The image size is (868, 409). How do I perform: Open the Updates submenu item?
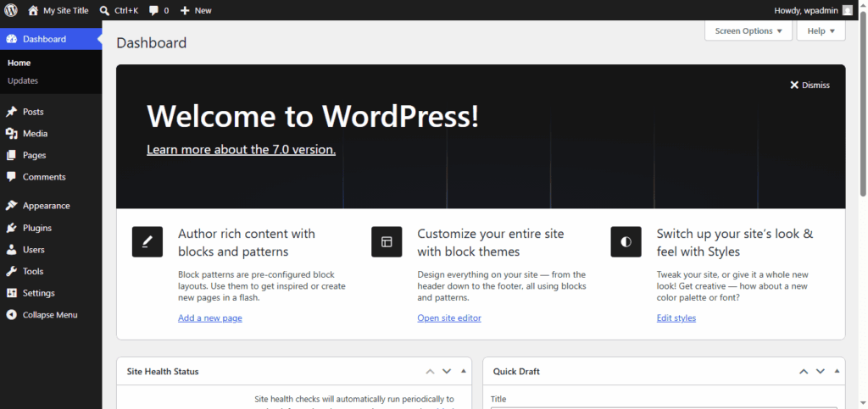(x=23, y=80)
